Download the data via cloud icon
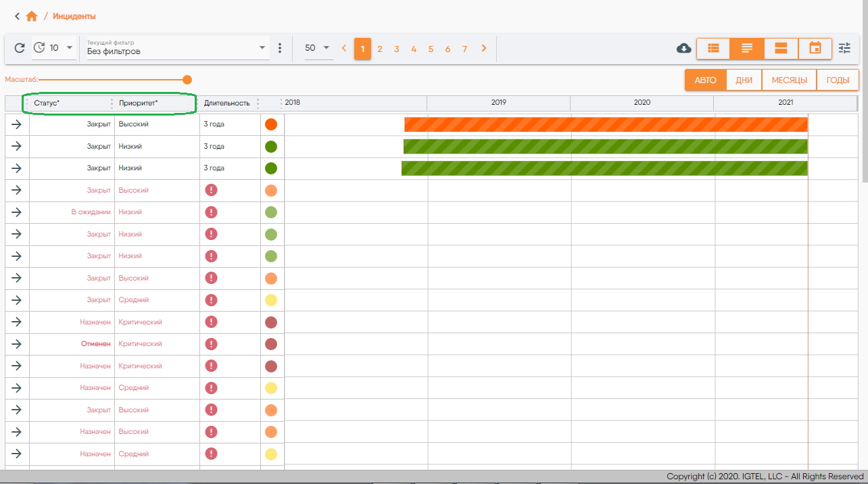 [683, 48]
